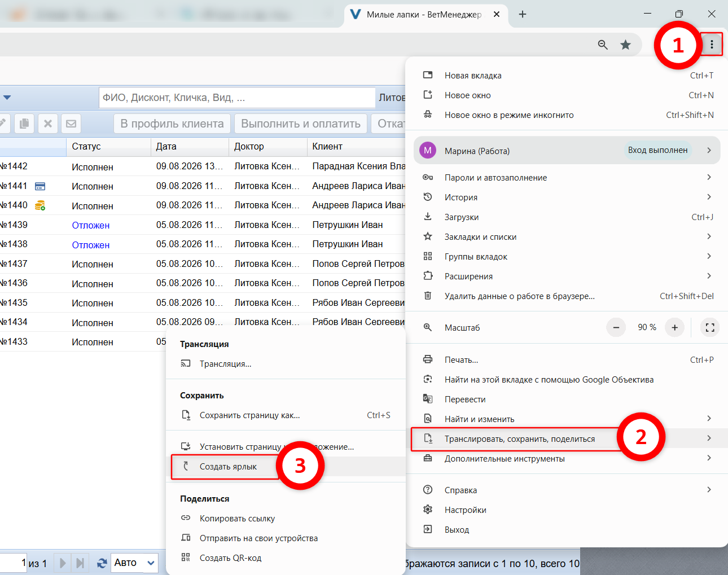Expand Закладки и списки submenu

[x=567, y=237]
